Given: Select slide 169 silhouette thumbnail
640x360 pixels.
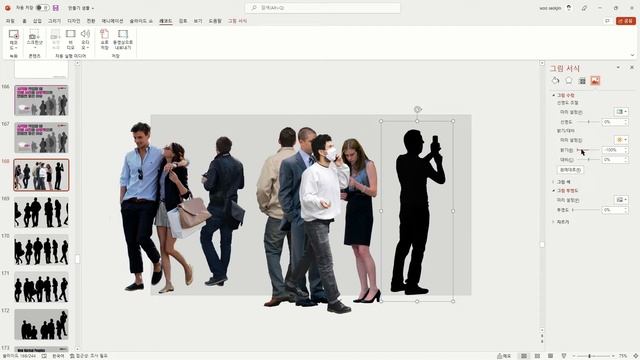Looking at the screenshot, I should click(x=41, y=212).
